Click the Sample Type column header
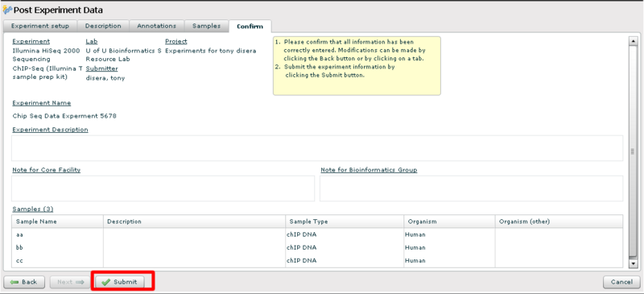Image resolution: width=644 pixels, height=294 pixels. 345,222
